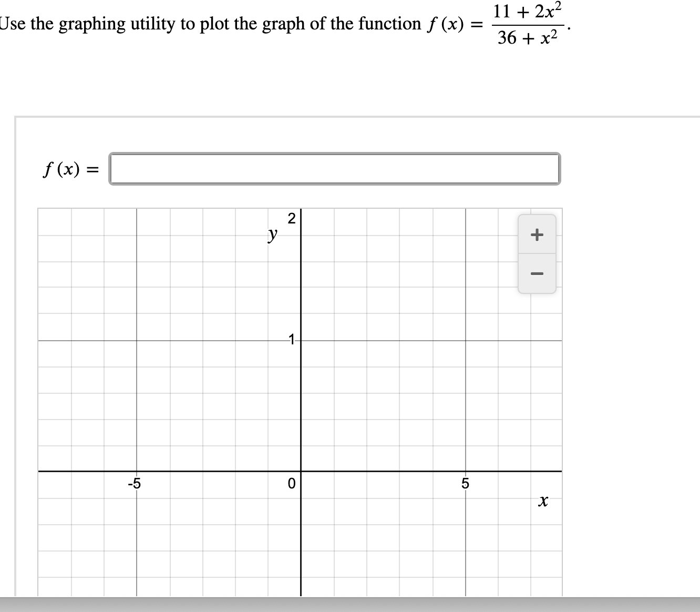Click the plus symbol to magnify the grid

[537, 236]
